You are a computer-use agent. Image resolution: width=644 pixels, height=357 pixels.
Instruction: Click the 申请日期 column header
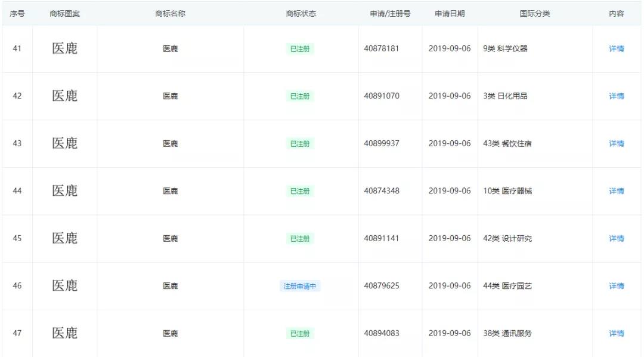point(450,14)
